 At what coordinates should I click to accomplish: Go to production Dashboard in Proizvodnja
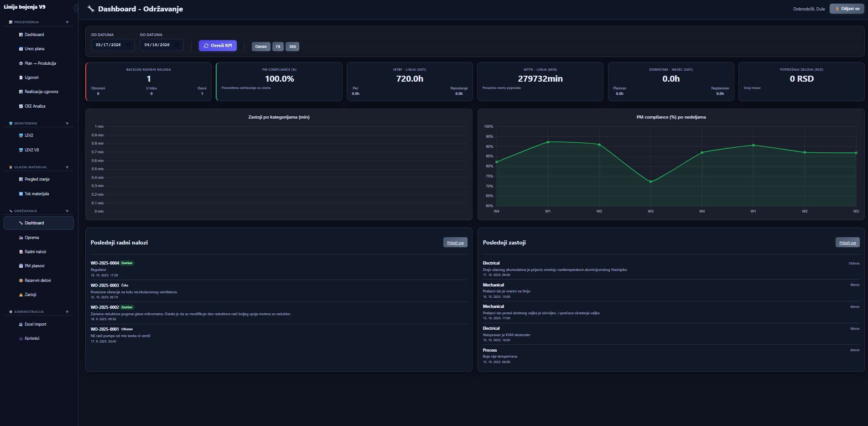click(39, 35)
